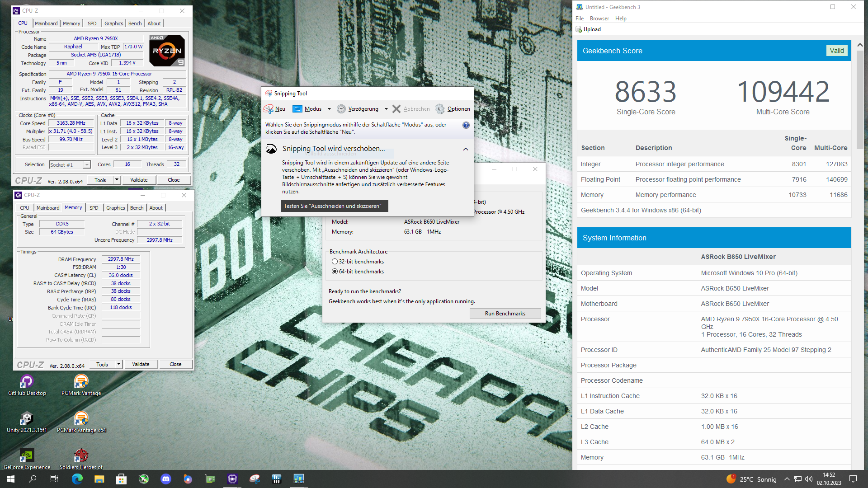This screenshot has height=488, width=868.
Task: Click the Integer section row in Geekbench
Action: (714, 164)
